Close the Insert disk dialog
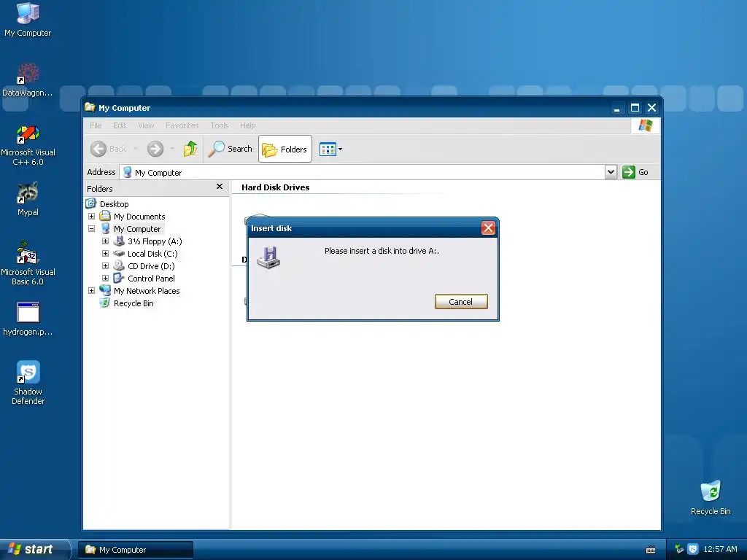Screen dimensions: 747x560 [x=488, y=228]
